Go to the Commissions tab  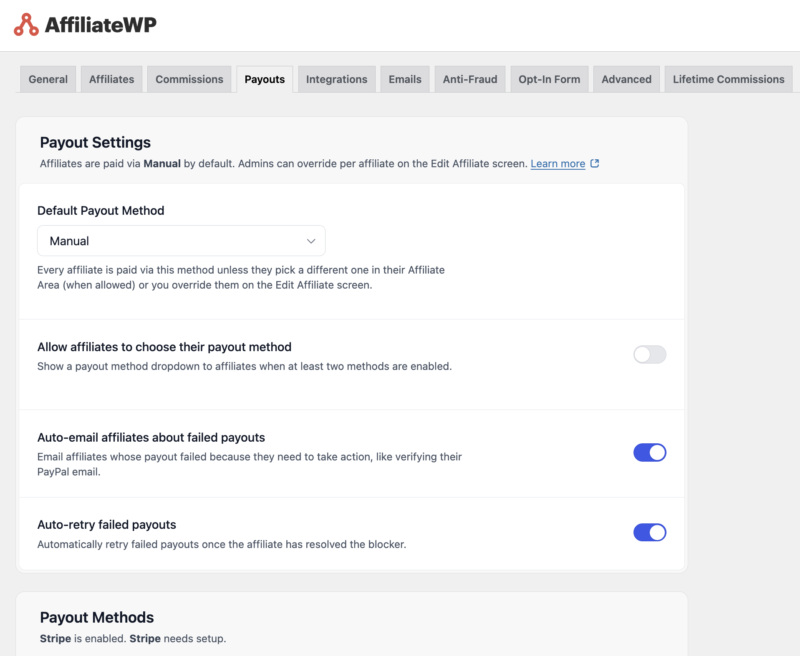tap(189, 79)
